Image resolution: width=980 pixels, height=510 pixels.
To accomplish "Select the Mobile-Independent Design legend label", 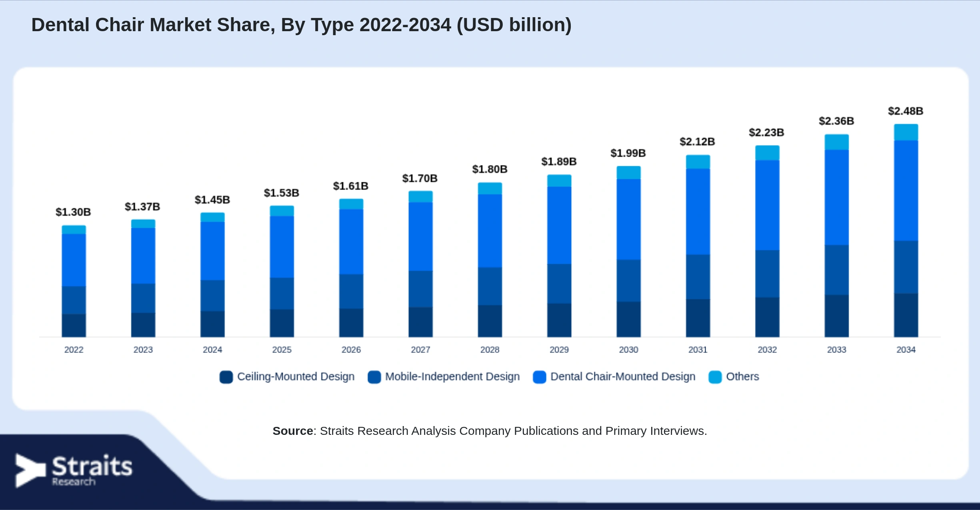I will coord(452,377).
